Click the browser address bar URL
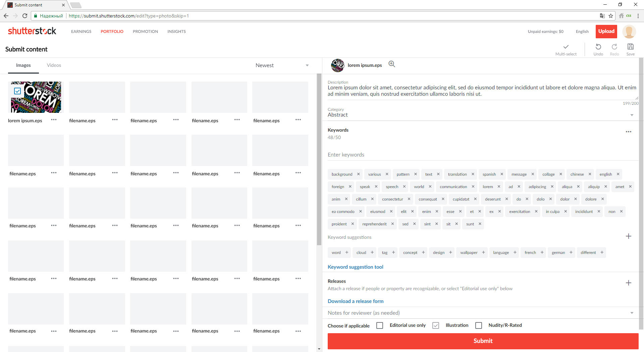The image size is (644, 352). click(129, 16)
